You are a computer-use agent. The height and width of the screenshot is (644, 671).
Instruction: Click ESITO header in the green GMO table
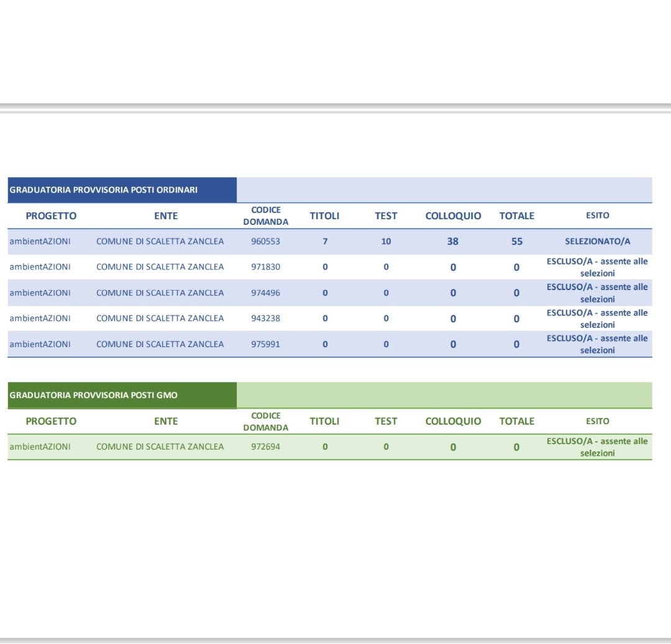click(597, 421)
